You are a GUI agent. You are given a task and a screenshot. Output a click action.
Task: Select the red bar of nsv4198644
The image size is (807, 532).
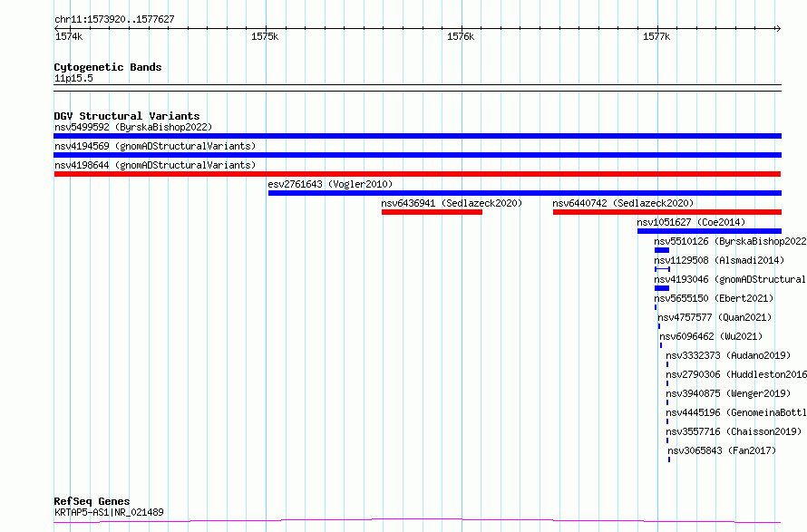[417, 174]
